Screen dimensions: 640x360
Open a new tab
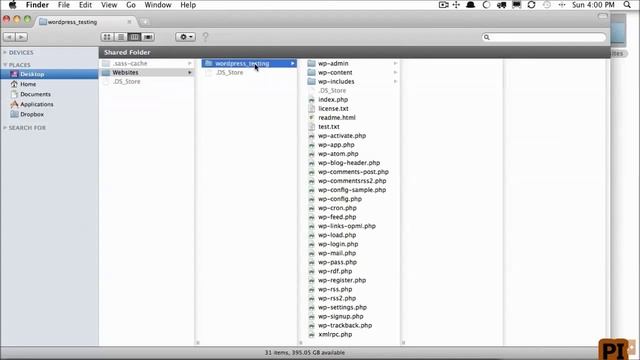[144, 22]
